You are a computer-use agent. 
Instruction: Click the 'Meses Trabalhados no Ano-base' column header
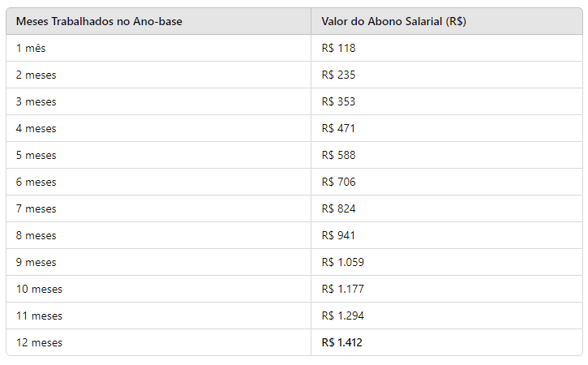pyautogui.click(x=99, y=21)
